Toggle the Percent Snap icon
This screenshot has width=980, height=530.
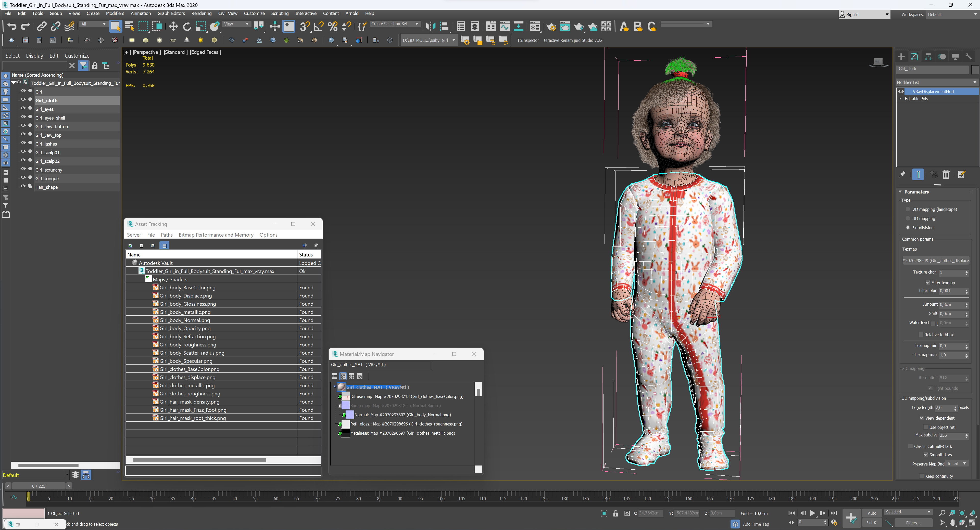click(333, 26)
